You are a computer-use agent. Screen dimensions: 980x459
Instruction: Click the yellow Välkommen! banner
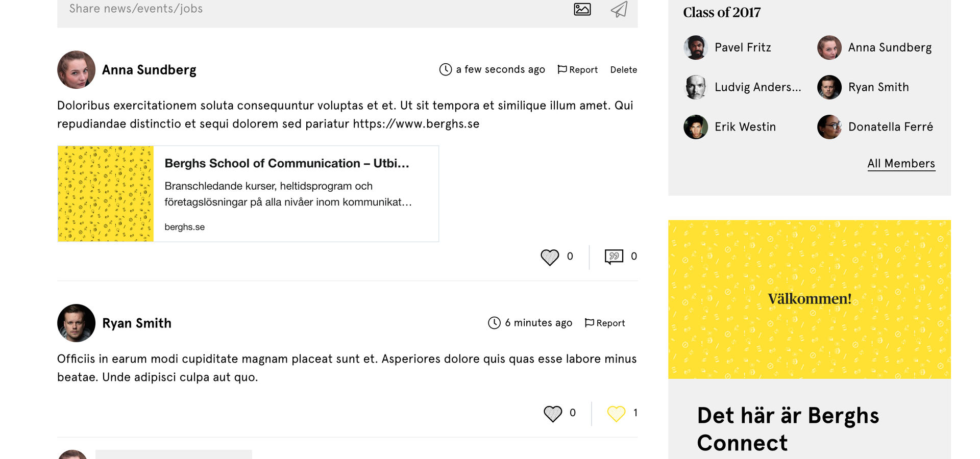click(810, 299)
